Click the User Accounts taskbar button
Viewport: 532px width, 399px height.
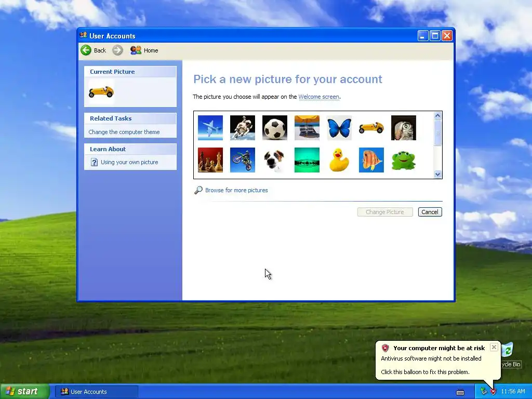tap(97, 392)
